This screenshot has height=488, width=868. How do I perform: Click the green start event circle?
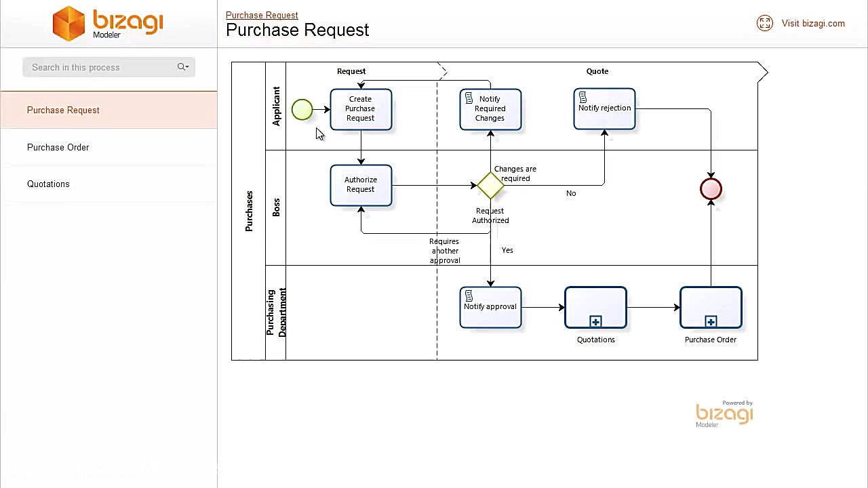(x=302, y=110)
